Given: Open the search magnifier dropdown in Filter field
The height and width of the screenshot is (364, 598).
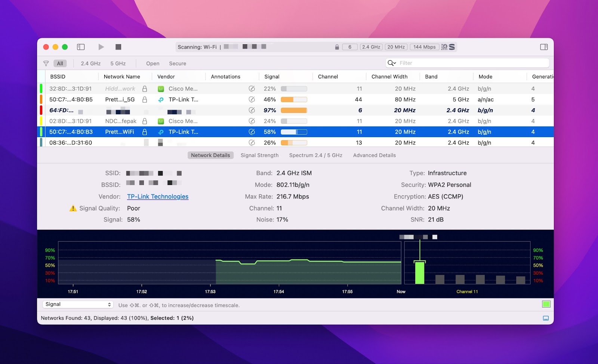Looking at the screenshot, I should 391,63.
